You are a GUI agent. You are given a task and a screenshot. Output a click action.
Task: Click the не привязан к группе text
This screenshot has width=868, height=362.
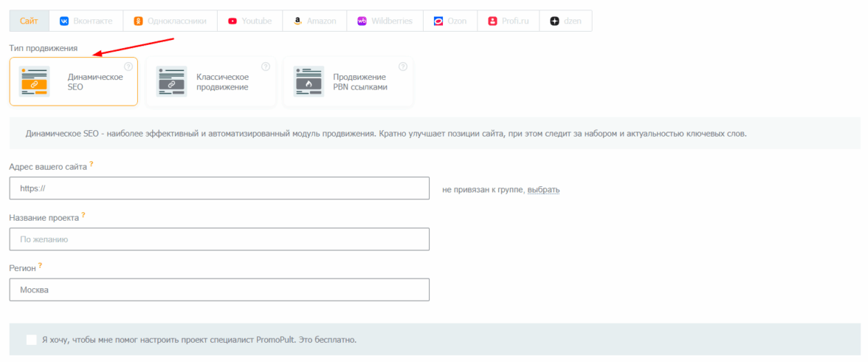(x=483, y=190)
